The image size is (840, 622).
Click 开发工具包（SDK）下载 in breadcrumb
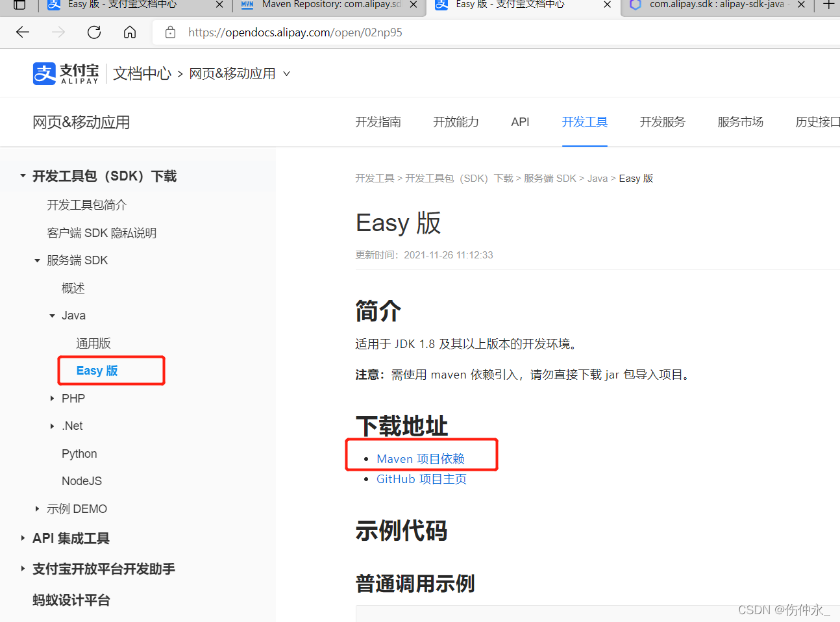[x=459, y=179]
